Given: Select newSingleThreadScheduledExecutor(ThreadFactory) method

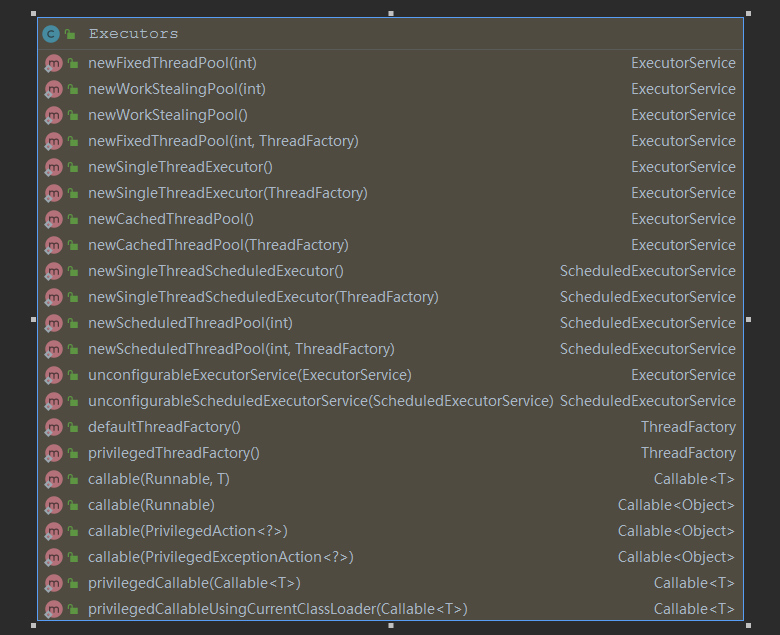Looking at the screenshot, I should [x=263, y=297].
